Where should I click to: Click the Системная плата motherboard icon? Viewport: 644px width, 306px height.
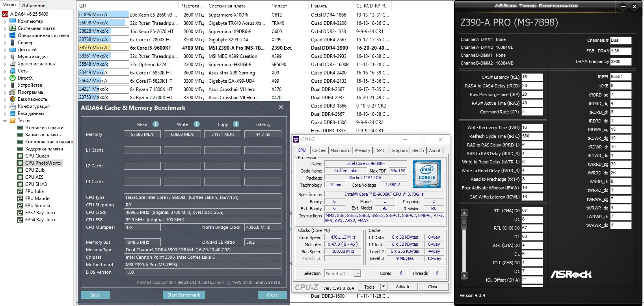point(13,28)
